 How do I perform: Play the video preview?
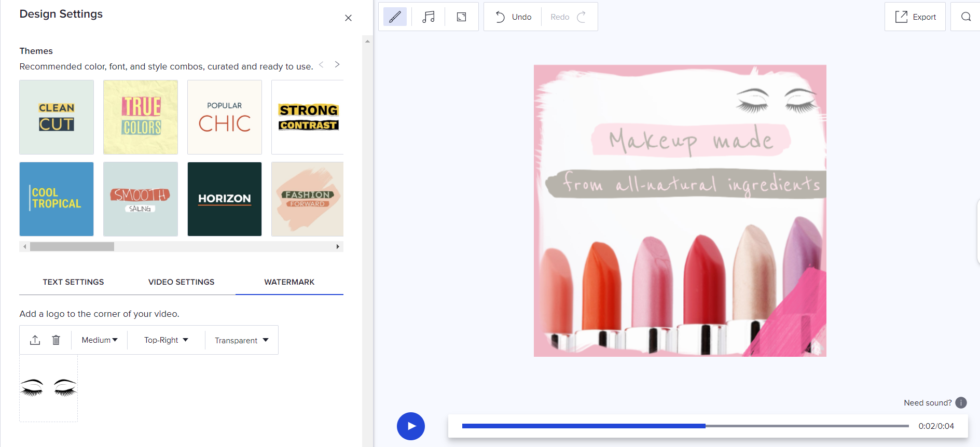coord(411,426)
